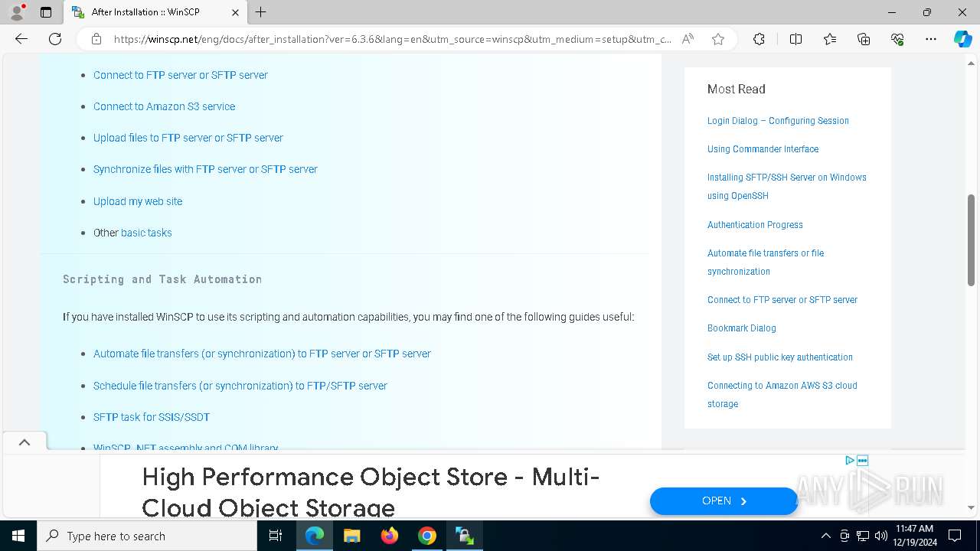Open WinSCP from the taskbar

click(465, 536)
